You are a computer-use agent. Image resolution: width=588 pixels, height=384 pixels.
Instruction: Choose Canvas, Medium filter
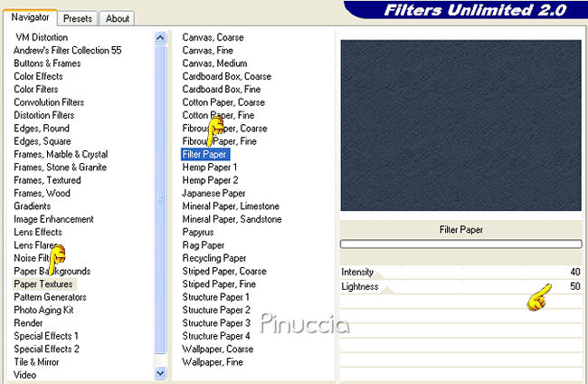point(214,63)
